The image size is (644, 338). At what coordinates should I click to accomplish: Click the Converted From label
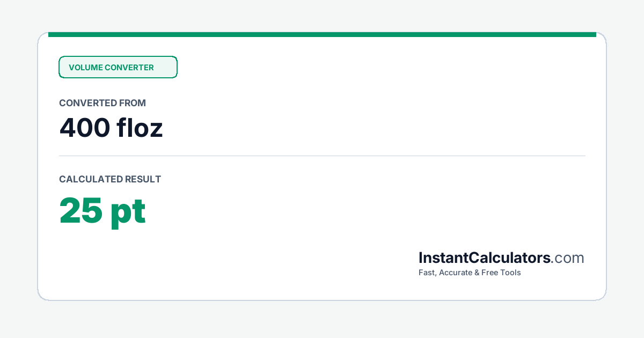tap(103, 103)
